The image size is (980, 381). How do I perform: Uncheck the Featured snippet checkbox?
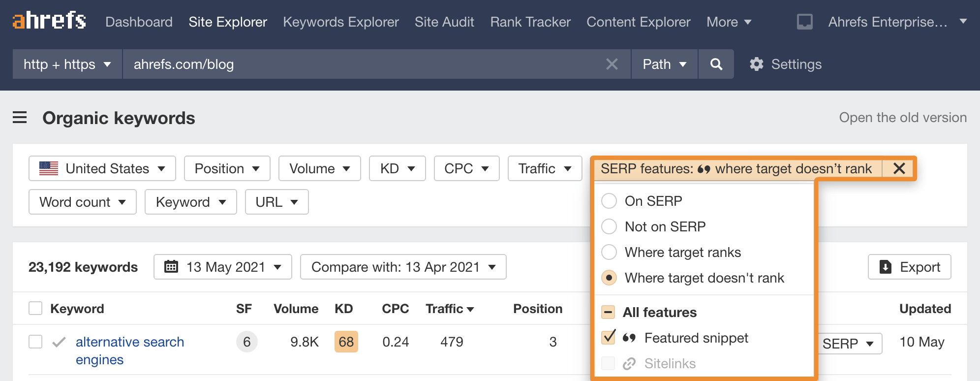click(609, 337)
